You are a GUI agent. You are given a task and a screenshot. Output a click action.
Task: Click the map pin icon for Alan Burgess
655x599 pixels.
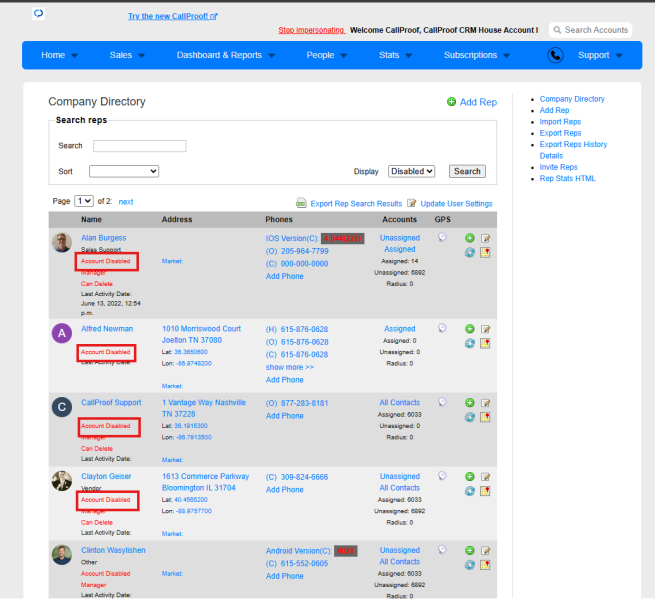(485, 252)
